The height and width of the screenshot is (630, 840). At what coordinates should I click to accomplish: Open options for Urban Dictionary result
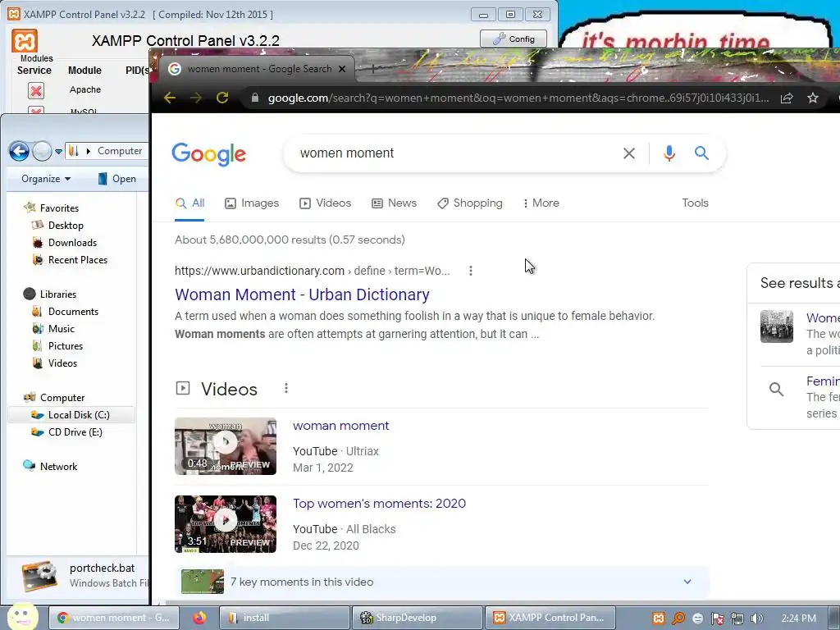470,271
